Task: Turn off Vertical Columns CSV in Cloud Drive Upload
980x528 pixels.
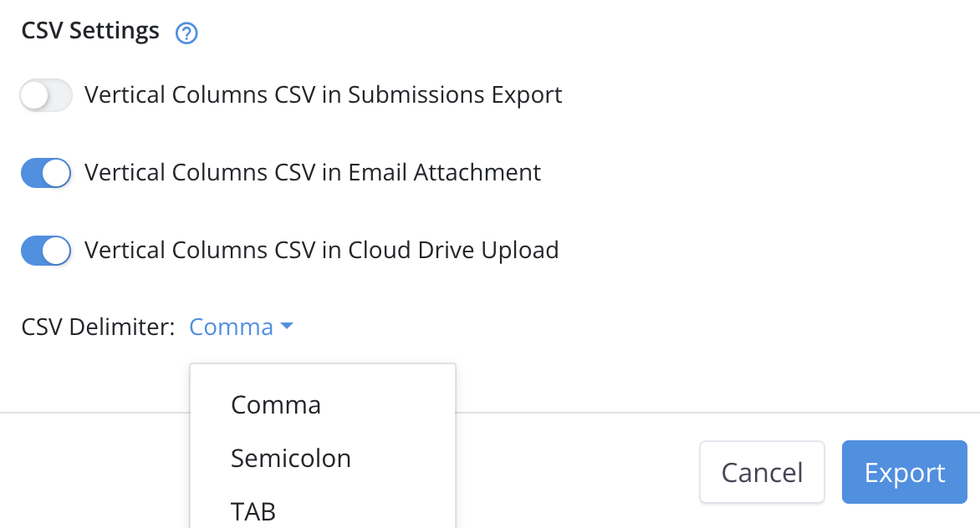Action: 46,251
